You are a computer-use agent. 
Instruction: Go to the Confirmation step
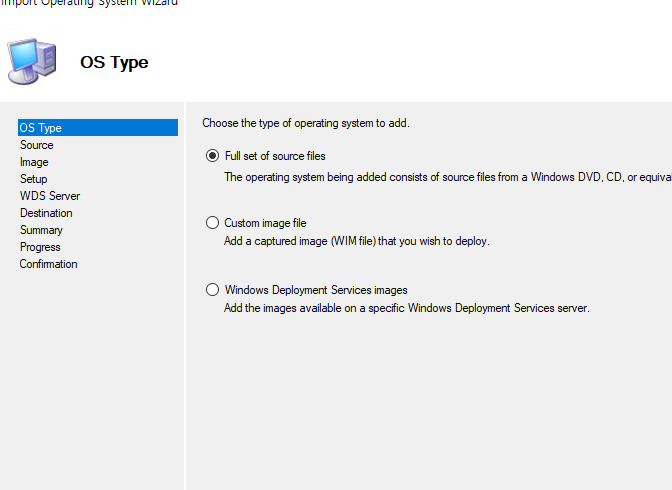(48, 264)
